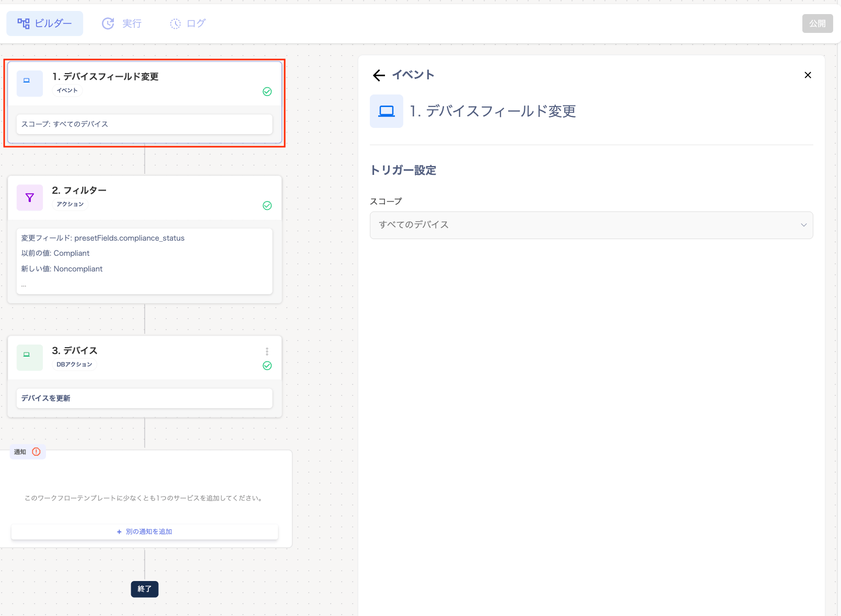This screenshot has width=841, height=616.
Task: Click the DBアクション badge on デバイス node
Action: 74,364
